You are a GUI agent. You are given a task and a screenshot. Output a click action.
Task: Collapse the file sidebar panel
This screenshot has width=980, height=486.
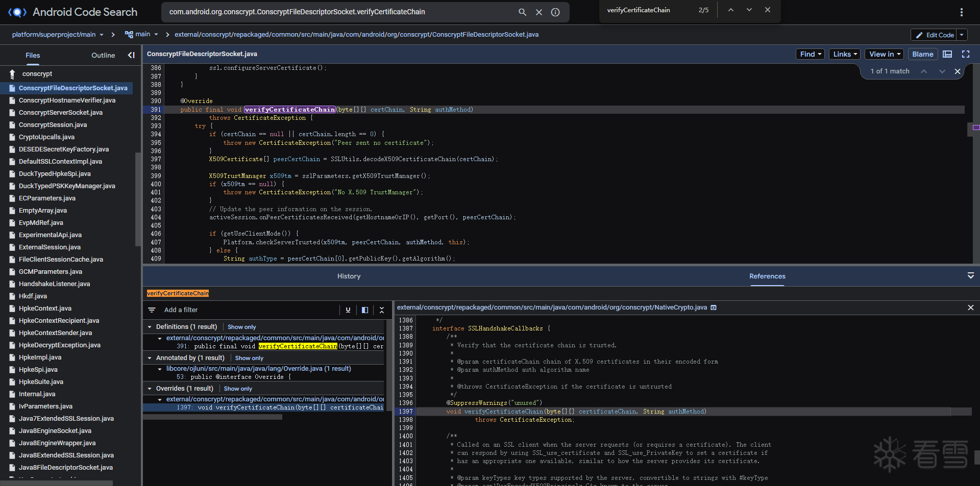point(131,55)
